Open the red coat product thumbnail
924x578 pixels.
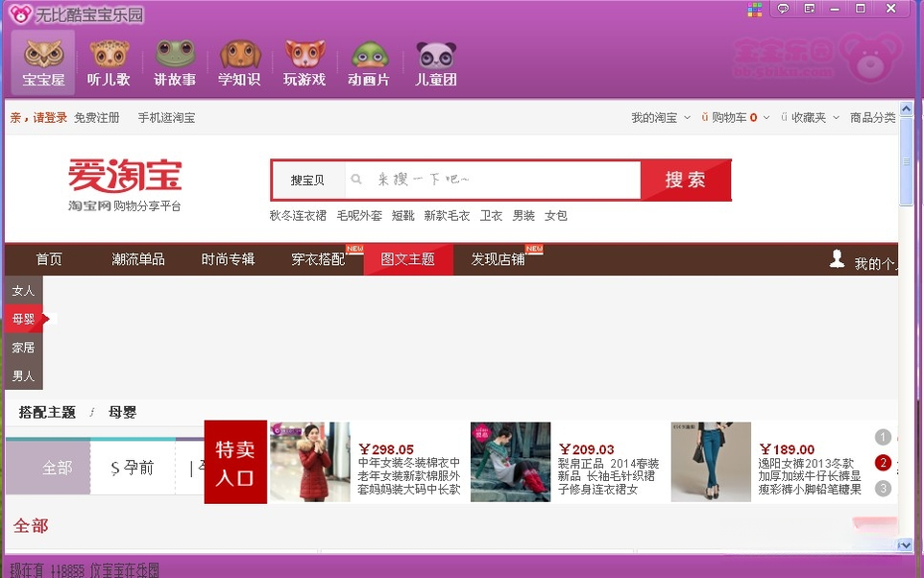point(310,462)
